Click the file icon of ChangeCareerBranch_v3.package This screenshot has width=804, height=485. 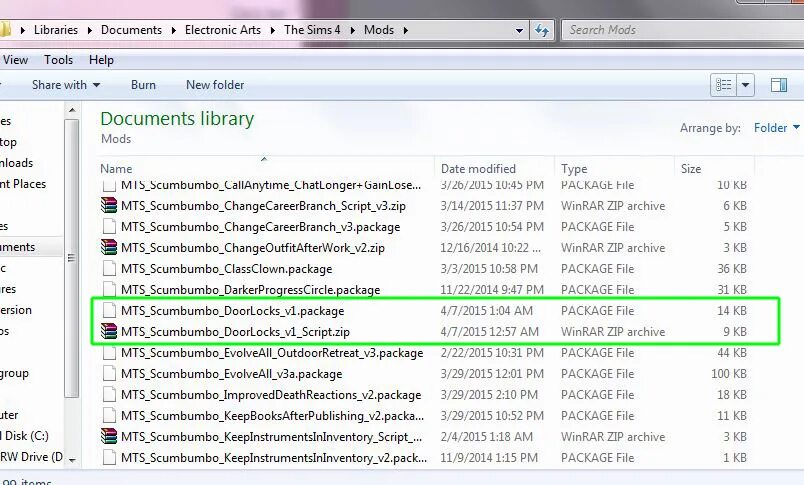[x=109, y=227]
